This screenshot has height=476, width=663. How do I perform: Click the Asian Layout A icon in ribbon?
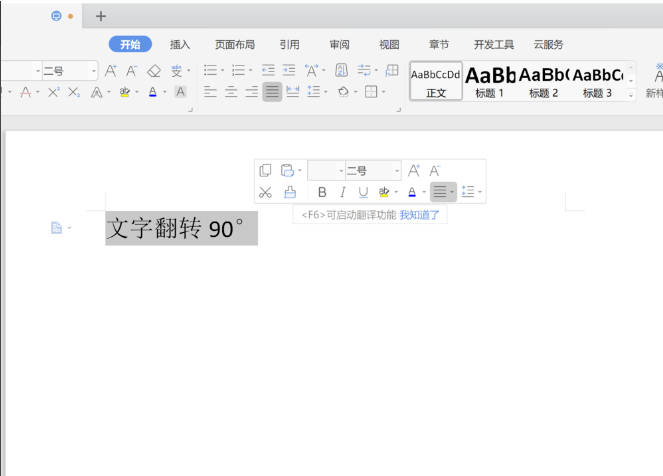tap(312, 70)
